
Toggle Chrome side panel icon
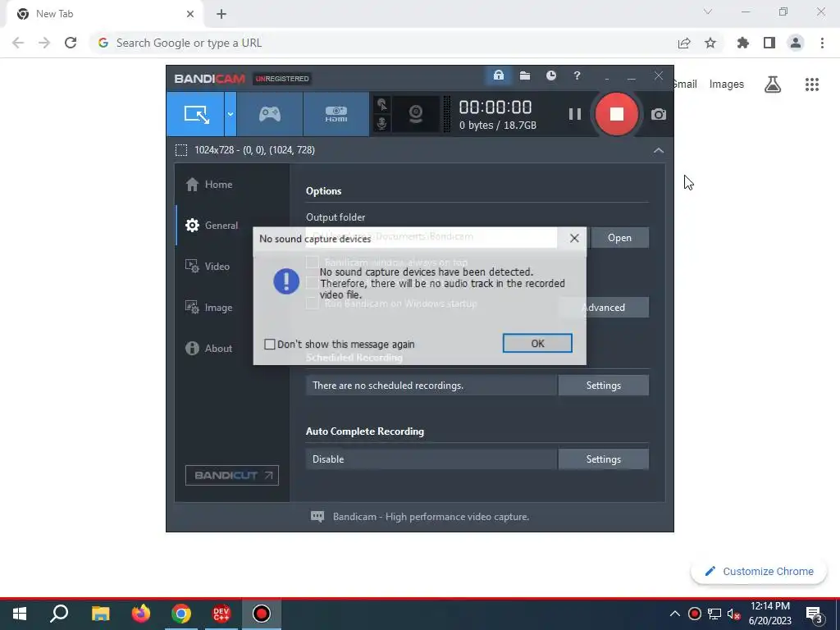click(x=769, y=43)
